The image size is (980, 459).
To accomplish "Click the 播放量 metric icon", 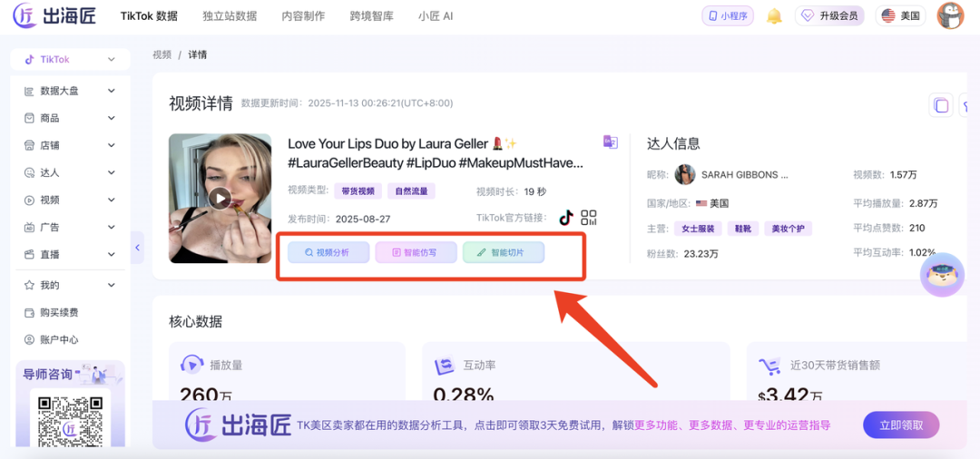I will (x=191, y=365).
